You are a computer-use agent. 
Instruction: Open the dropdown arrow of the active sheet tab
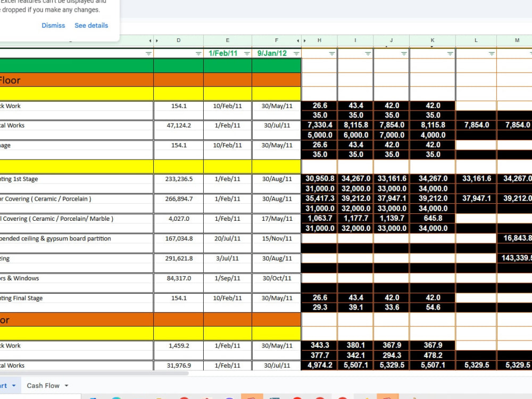click(x=14, y=385)
